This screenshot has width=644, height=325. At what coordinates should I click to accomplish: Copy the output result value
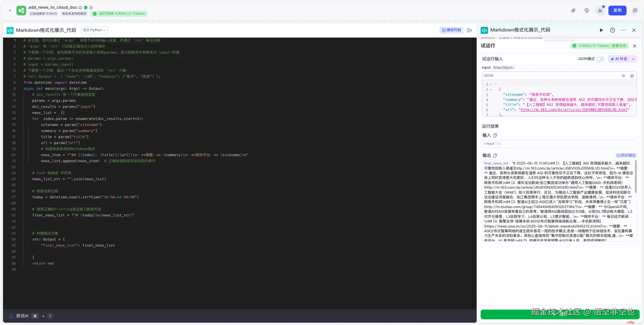click(x=495, y=155)
